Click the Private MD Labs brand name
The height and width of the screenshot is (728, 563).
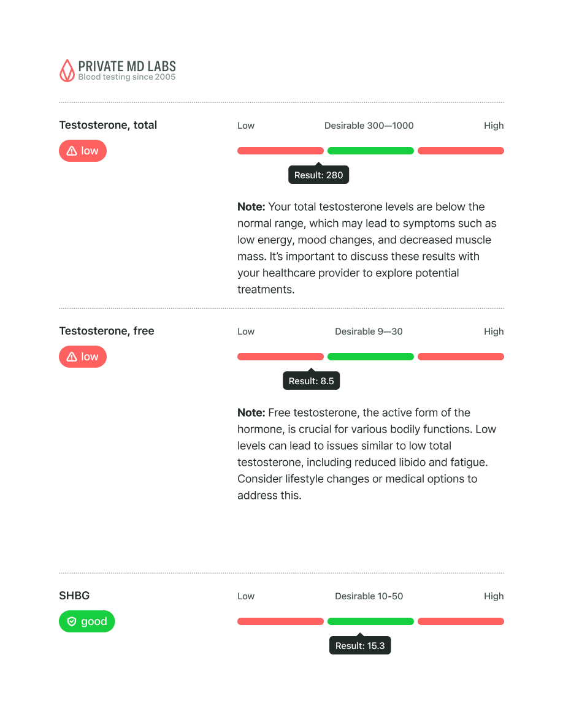[x=127, y=66]
